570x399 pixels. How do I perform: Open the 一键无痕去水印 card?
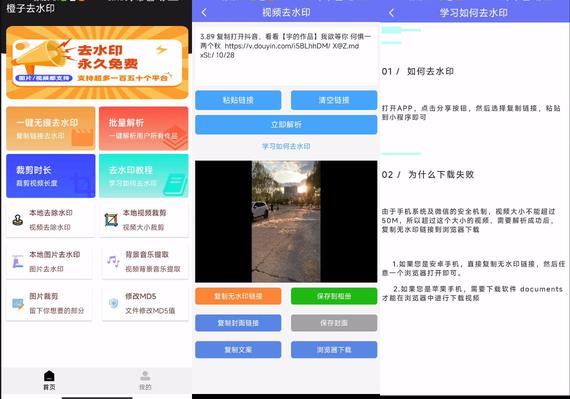click(51, 128)
